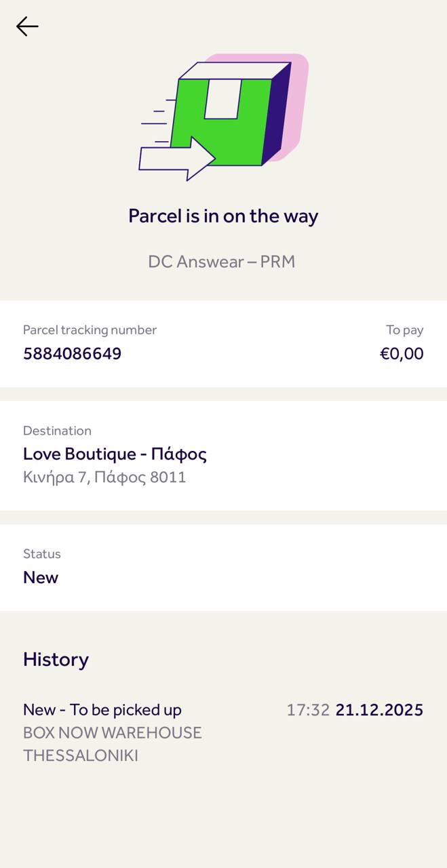Open destination Love Boutique - Πάφος
The image size is (447, 868).
point(115,454)
